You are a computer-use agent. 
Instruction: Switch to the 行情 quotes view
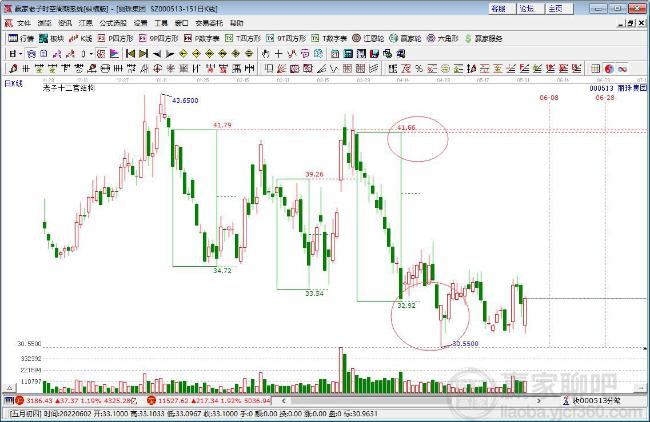click(x=21, y=39)
